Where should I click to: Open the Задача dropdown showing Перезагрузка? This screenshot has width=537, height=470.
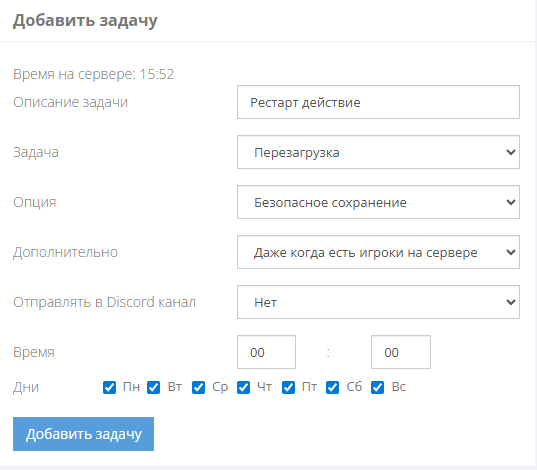click(378, 152)
